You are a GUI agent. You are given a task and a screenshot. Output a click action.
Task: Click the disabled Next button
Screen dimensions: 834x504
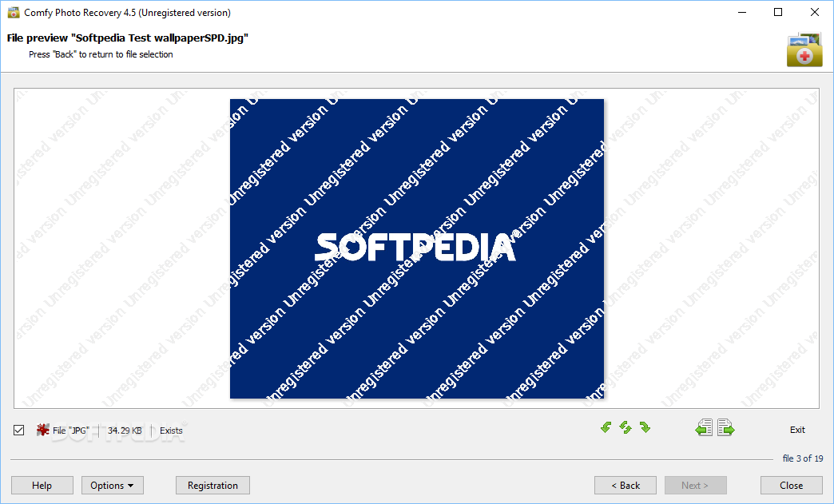696,486
